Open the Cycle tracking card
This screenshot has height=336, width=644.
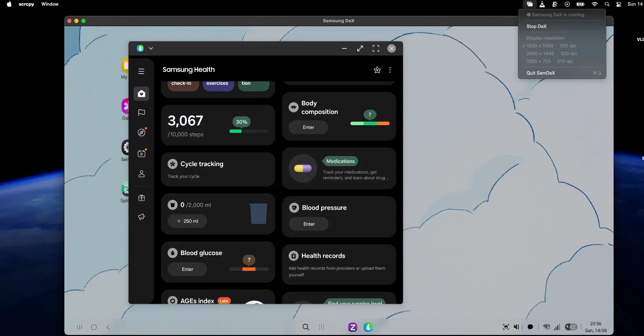click(x=218, y=169)
